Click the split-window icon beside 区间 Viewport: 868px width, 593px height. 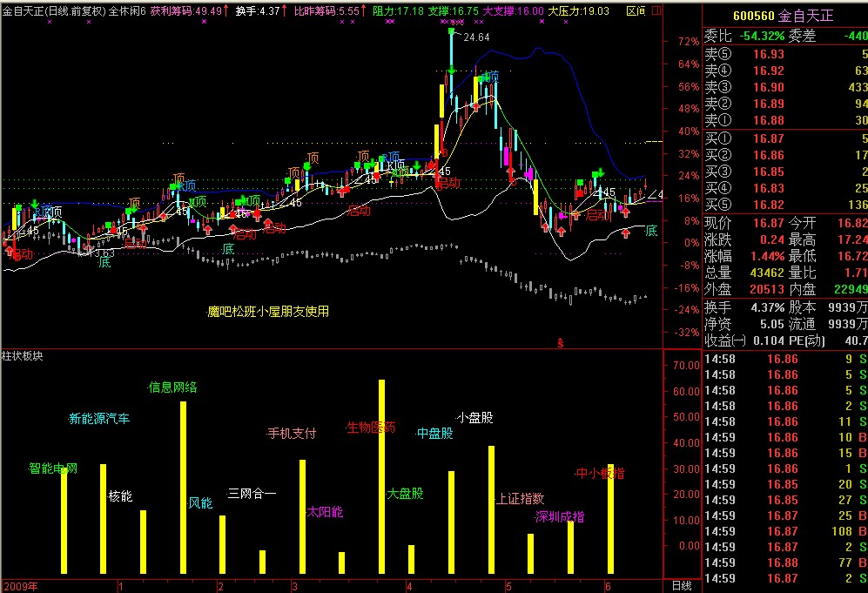(x=656, y=10)
